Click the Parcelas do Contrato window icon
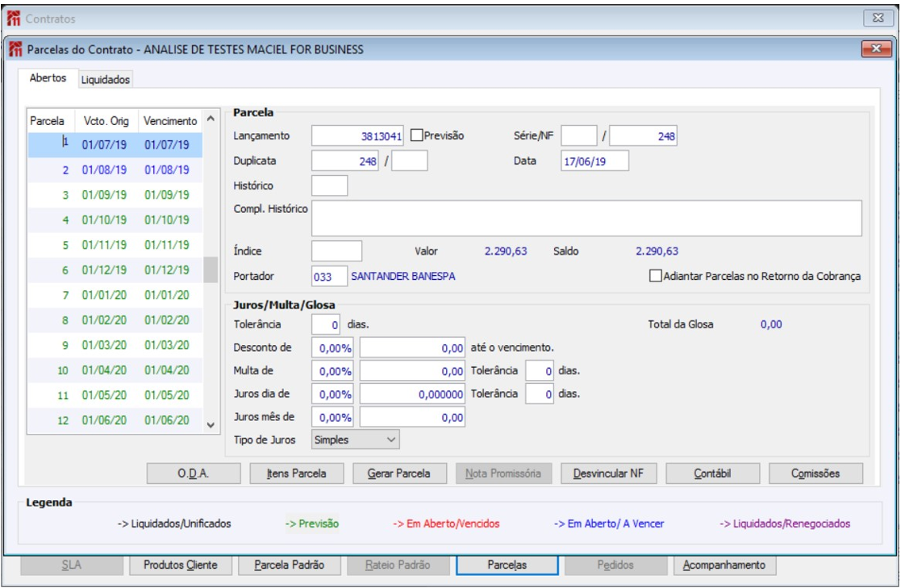Viewport: 901px width, 588px height. [15, 50]
